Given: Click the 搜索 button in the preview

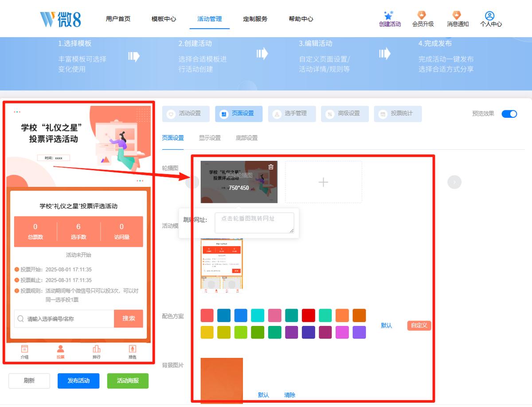Looking at the screenshot, I should tap(129, 318).
